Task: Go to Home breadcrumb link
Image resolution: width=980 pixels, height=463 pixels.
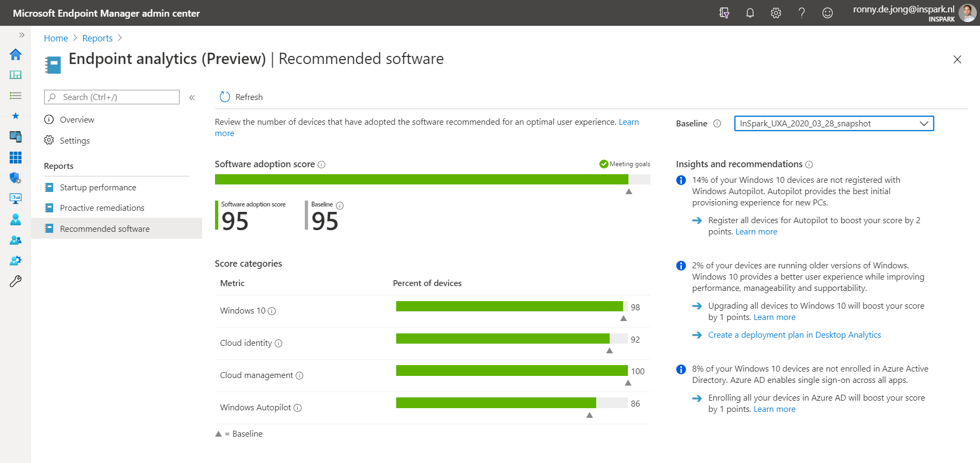Action: 56,38
